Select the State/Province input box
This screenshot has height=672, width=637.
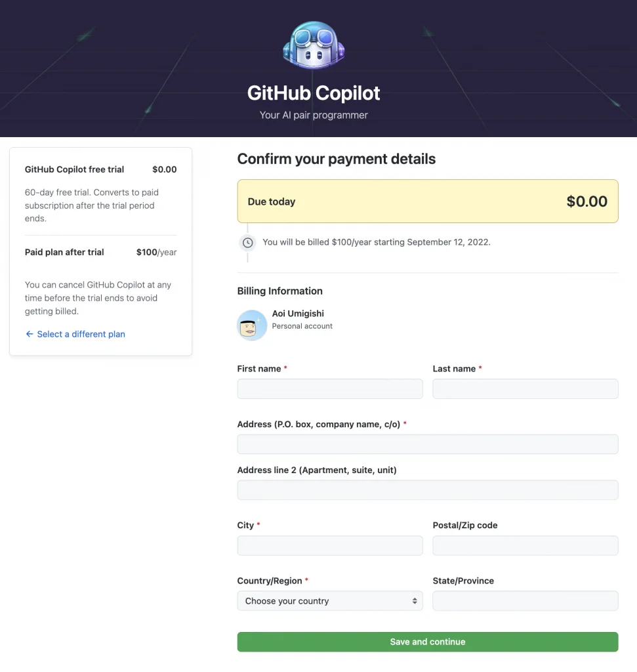525,601
